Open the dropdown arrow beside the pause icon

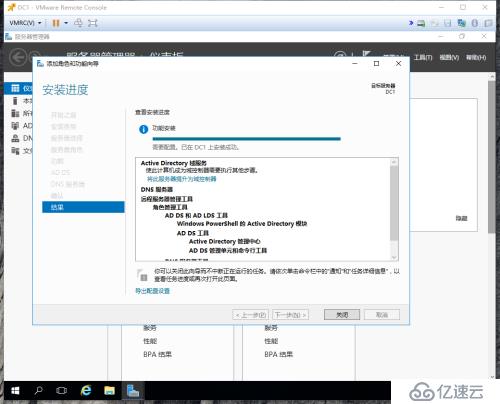[66, 23]
